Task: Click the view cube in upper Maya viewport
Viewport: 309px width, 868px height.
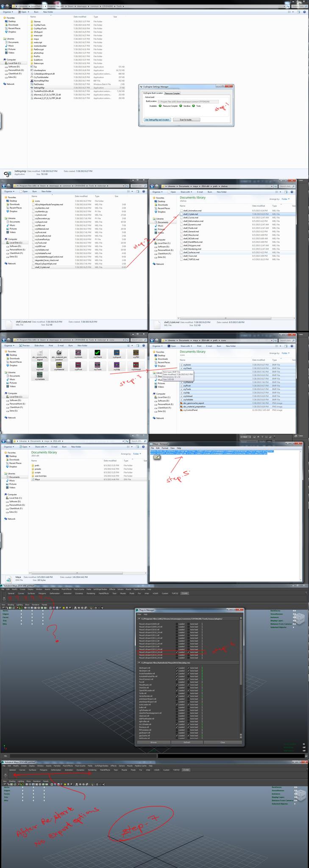Action: [300, 619]
